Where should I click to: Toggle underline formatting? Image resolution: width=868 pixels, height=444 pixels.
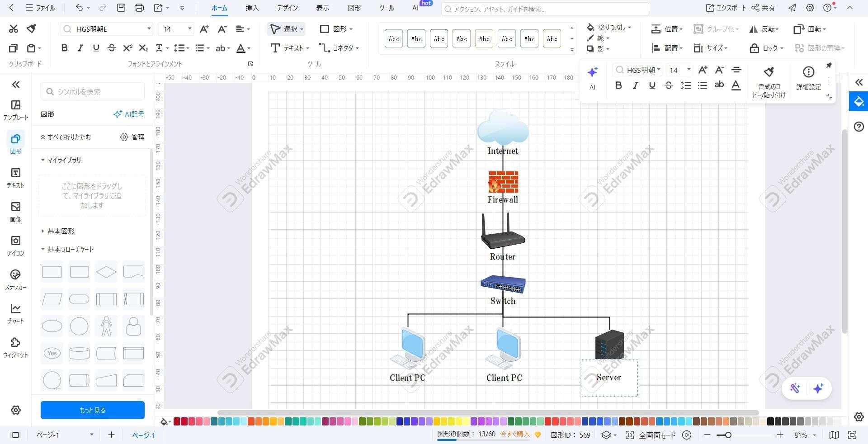point(652,85)
